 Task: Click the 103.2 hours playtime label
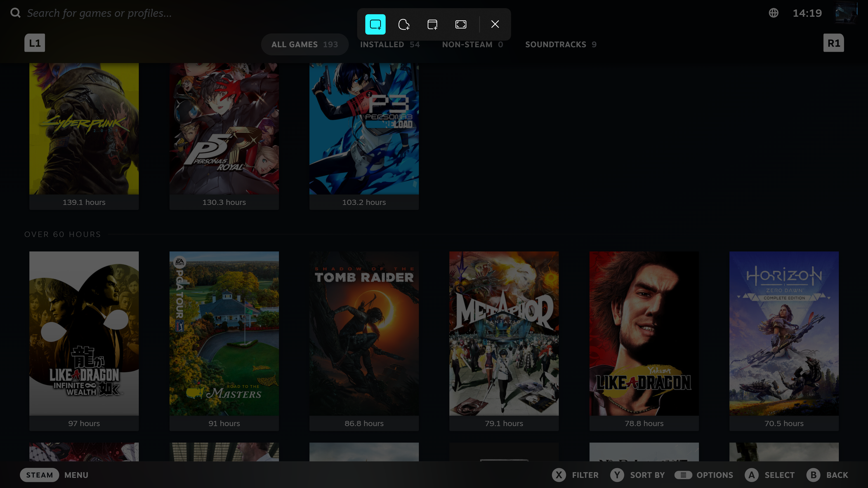(364, 202)
